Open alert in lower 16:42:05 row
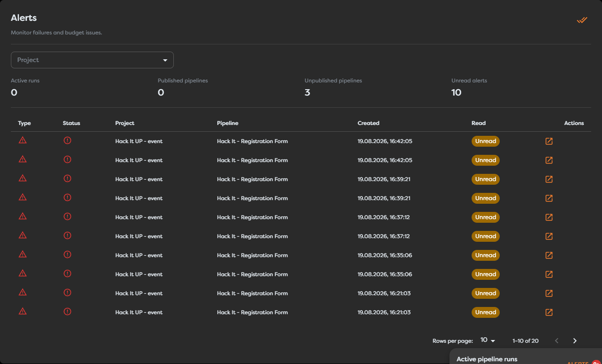602x364 pixels. (549, 160)
